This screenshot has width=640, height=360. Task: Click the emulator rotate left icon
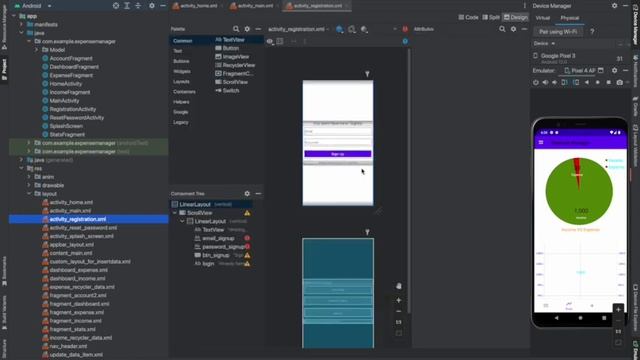pos(564,82)
